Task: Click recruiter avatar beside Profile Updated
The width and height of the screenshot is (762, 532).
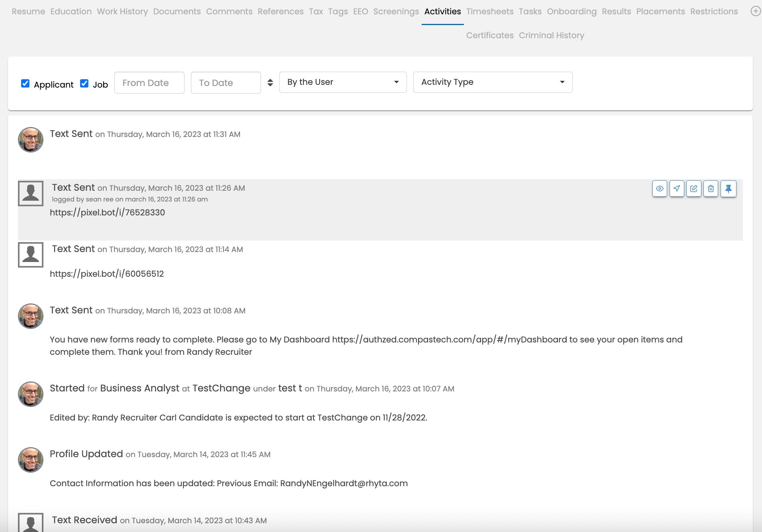Action: [x=31, y=460]
